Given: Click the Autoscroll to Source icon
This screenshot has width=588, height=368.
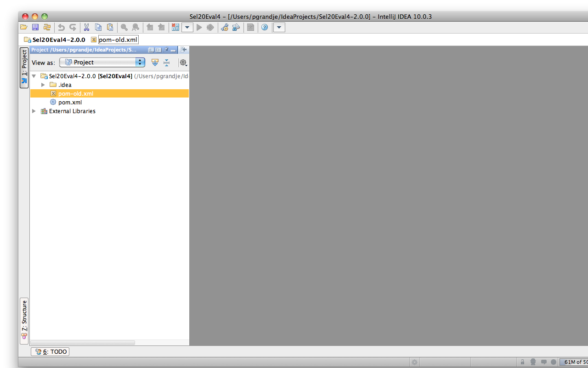Looking at the screenshot, I should click(x=155, y=63).
